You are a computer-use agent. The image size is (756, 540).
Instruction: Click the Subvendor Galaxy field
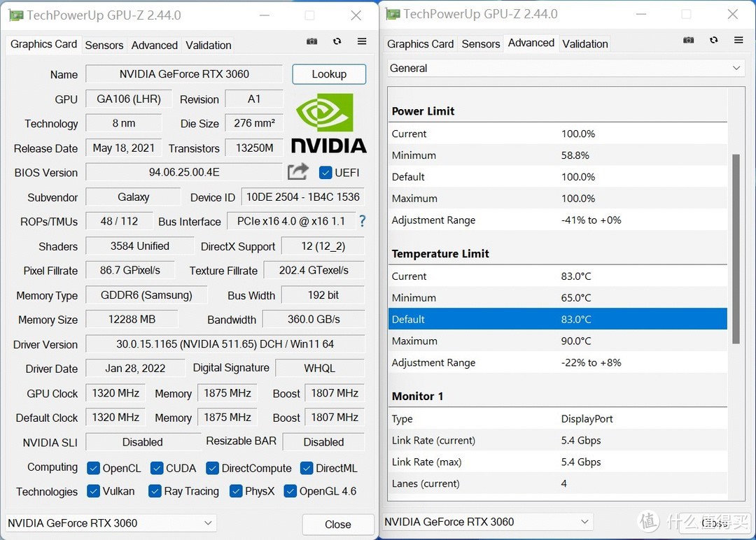pos(133,197)
